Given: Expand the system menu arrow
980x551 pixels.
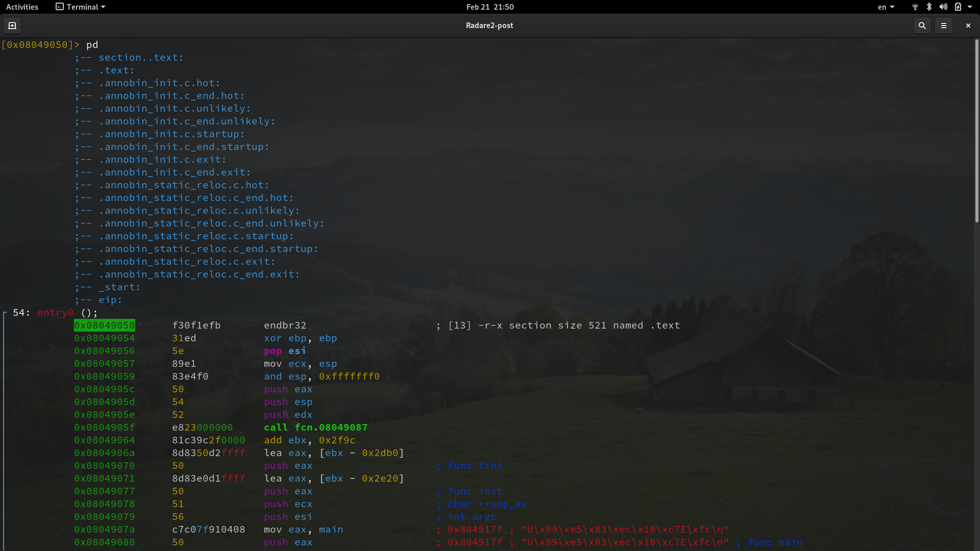Looking at the screenshot, I should click(970, 7).
